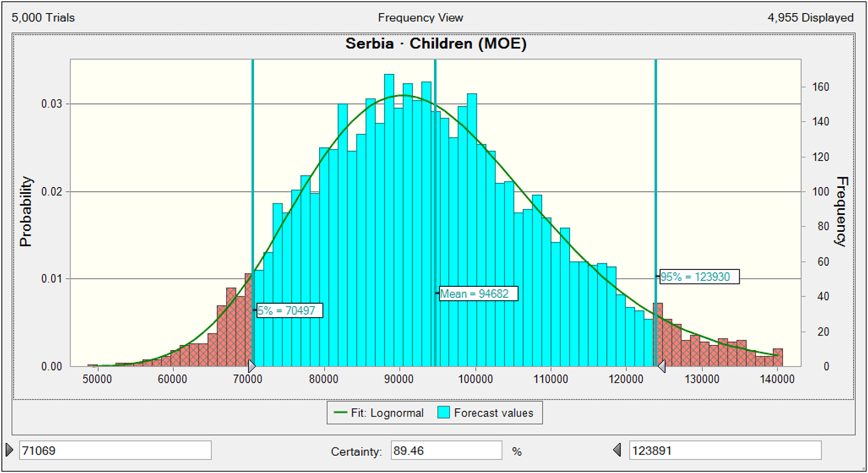Click the lower bound field showing 71069
Screen dimensions: 868x473
click(x=115, y=450)
